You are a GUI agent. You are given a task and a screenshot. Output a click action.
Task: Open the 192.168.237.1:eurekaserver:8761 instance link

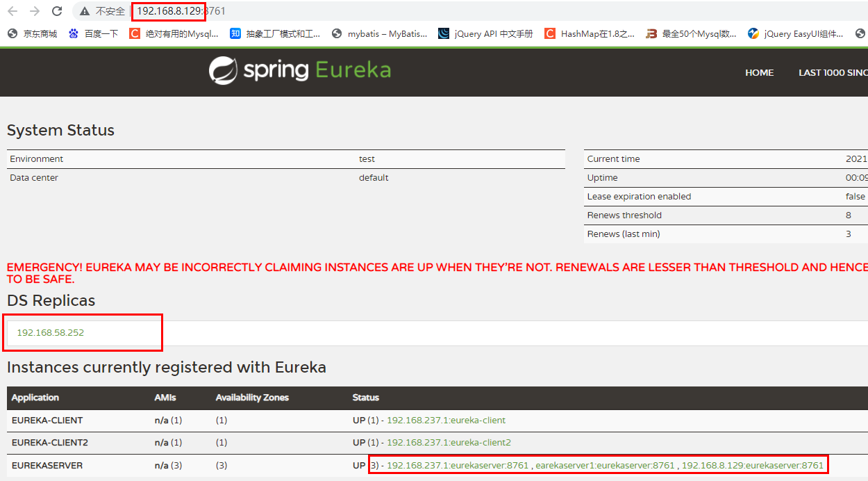pyautogui.click(x=458, y=465)
